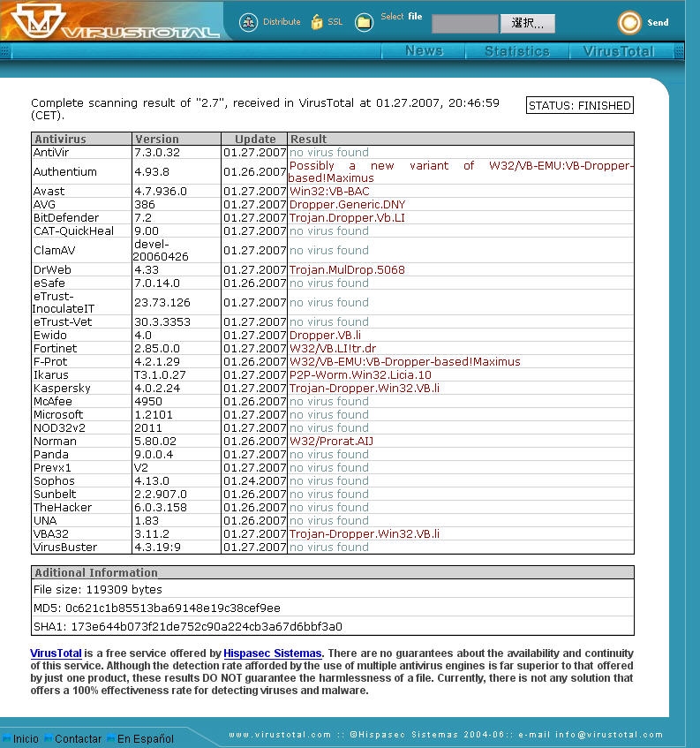The image size is (700, 748).
Task: Click the MD5 hash line
Action: point(157,608)
